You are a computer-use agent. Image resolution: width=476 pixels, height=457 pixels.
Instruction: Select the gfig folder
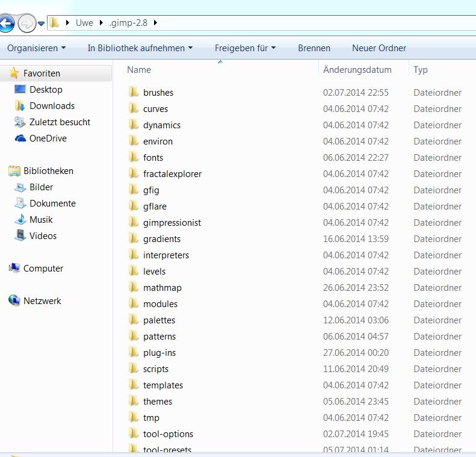[151, 190]
